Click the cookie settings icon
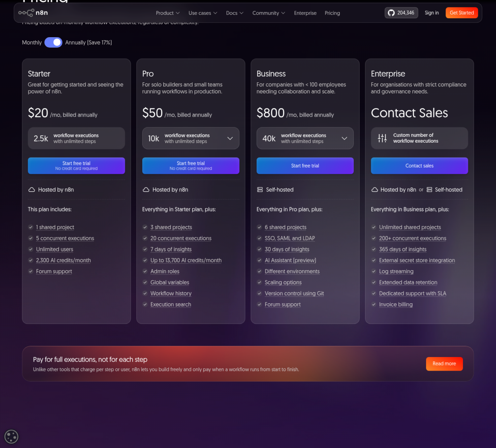The height and width of the screenshot is (448, 496). pyautogui.click(x=11, y=436)
